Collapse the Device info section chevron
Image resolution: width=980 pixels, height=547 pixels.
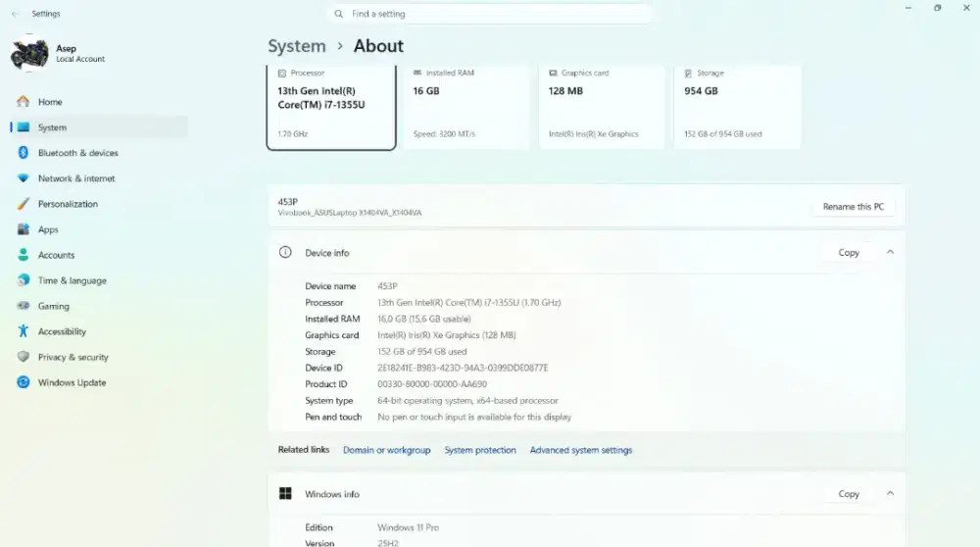tap(890, 252)
